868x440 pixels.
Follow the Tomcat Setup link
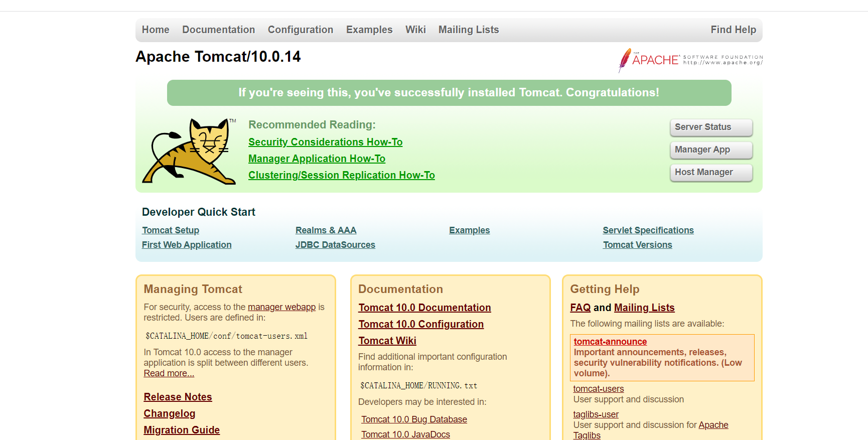pos(171,230)
